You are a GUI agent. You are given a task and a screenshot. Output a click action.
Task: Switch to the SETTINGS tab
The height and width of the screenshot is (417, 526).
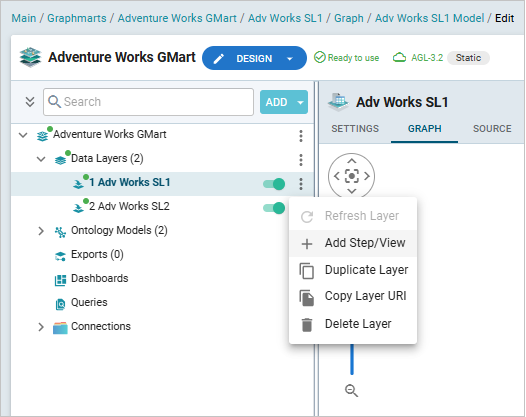tap(355, 128)
